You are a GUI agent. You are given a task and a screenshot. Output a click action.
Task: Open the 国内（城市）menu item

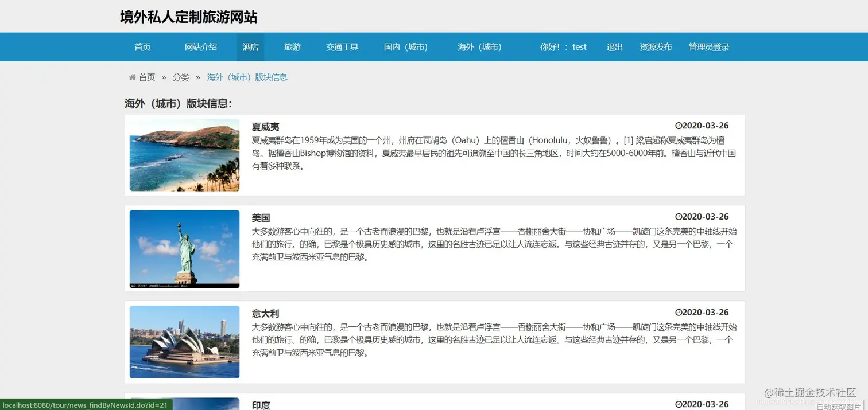406,47
